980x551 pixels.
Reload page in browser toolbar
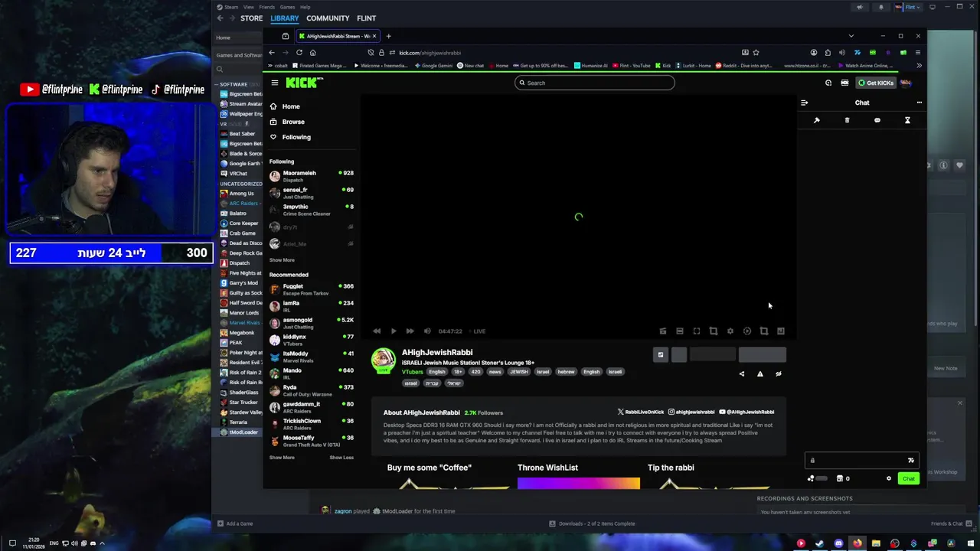tap(299, 53)
